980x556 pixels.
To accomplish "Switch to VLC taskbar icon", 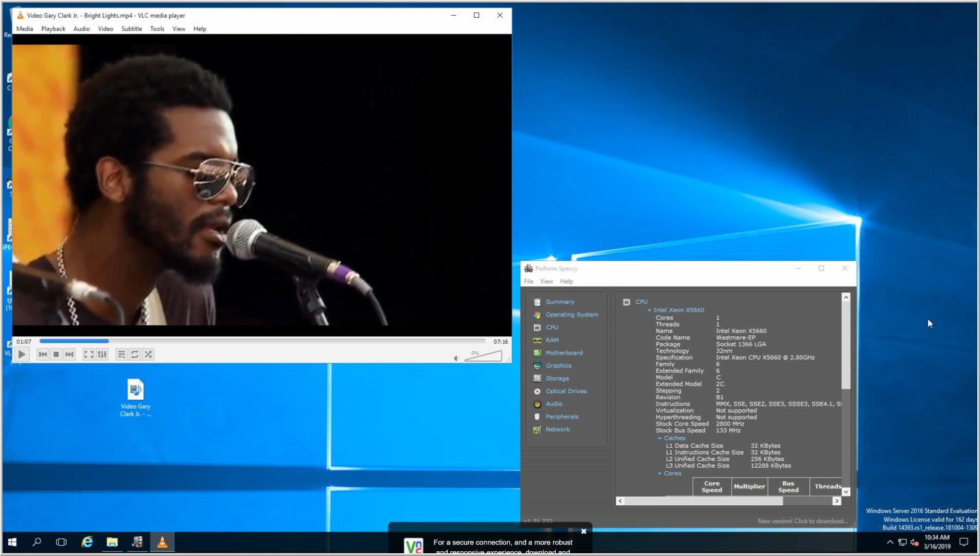I will 162,542.
